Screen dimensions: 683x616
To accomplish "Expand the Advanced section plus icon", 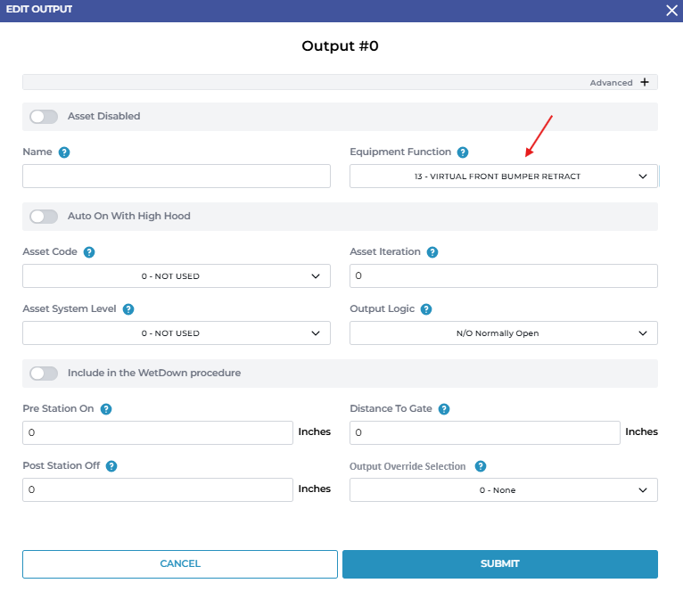I will [x=645, y=83].
